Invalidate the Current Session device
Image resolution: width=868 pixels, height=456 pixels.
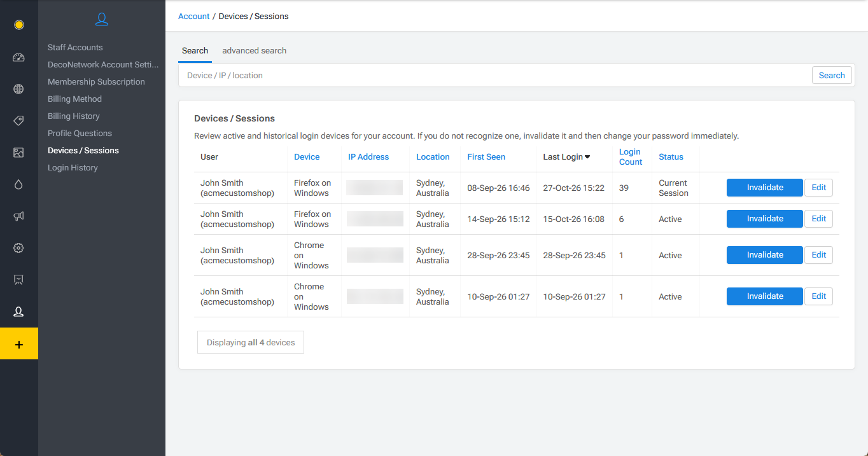point(765,188)
